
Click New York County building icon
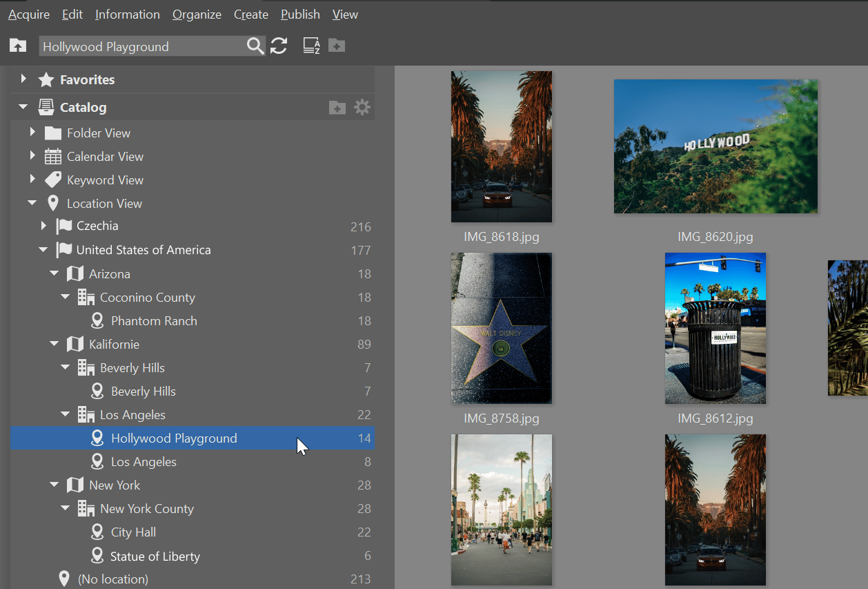click(x=86, y=509)
